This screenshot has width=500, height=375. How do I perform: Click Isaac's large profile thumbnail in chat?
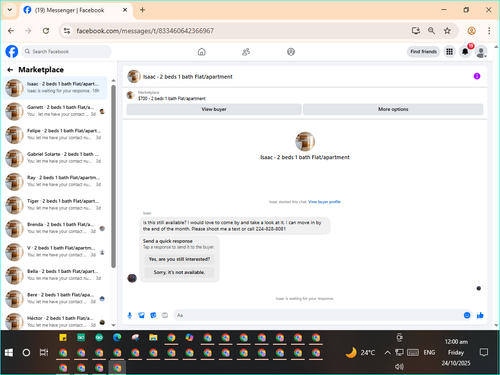[x=305, y=141]
